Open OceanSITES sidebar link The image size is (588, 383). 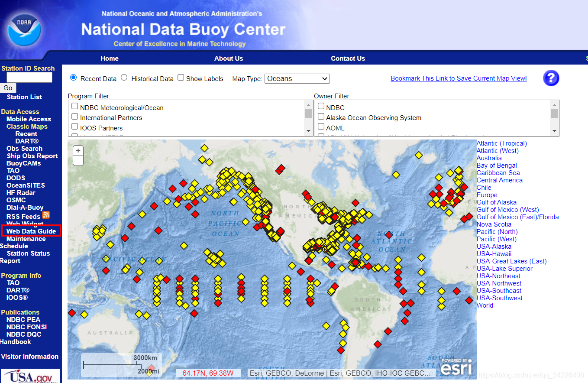tap(26, 185)
